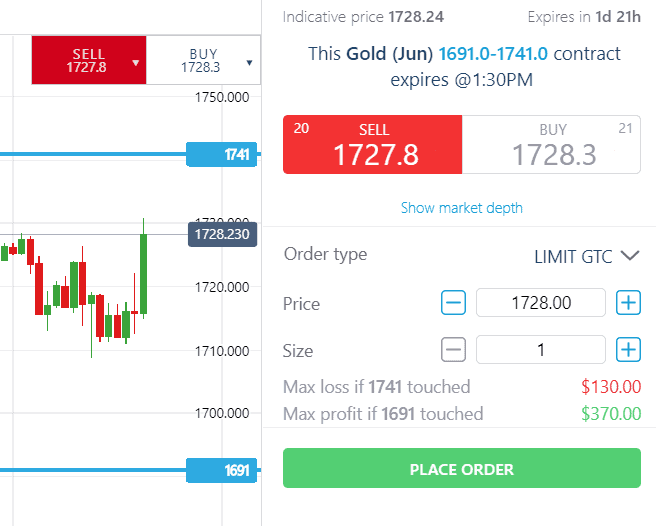Screen dimensions: 656x526
Task: Click the 1728.230 current price label
Action: click(222, 234)
